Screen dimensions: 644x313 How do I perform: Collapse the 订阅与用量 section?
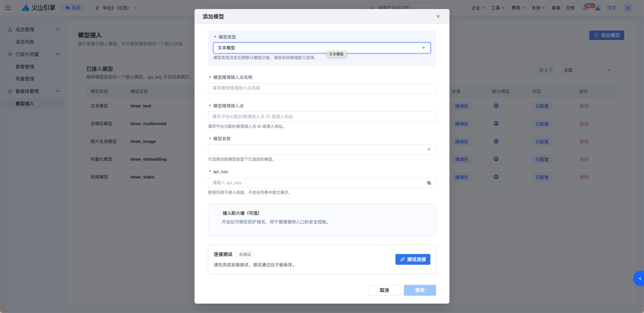58,54
